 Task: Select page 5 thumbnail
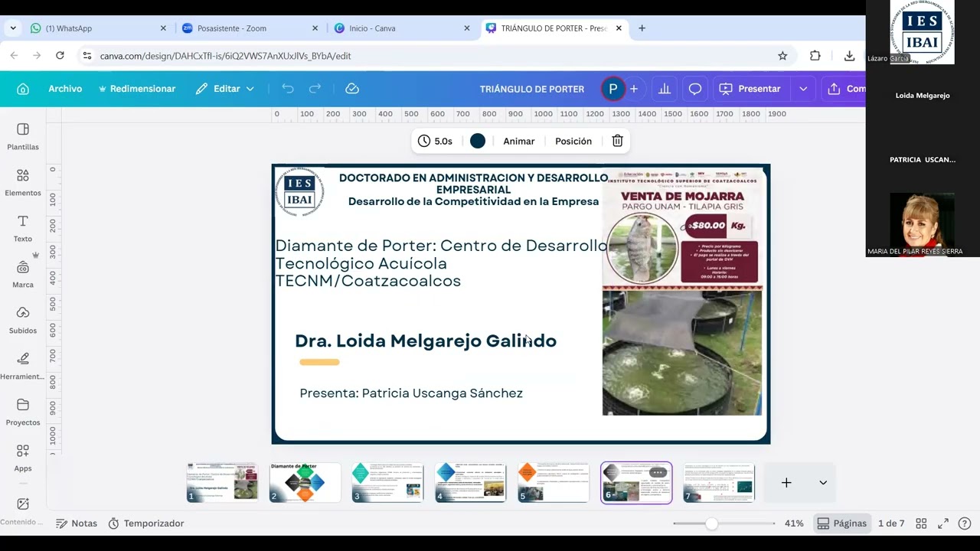(554, 483)
